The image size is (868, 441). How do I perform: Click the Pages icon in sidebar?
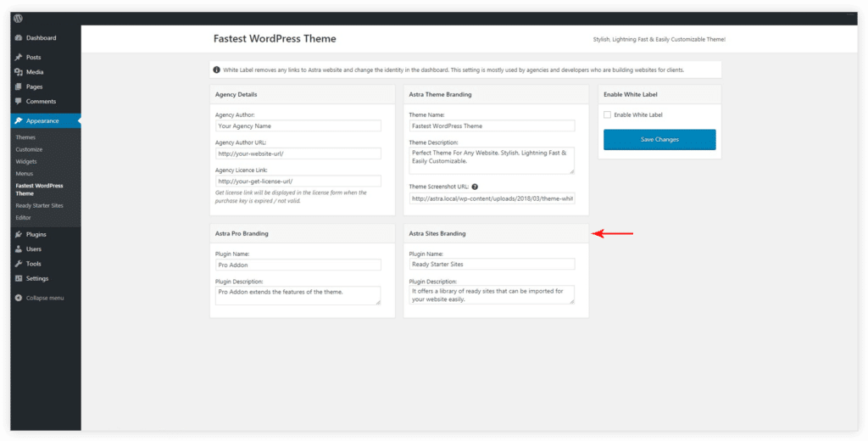tap(19, 87)
